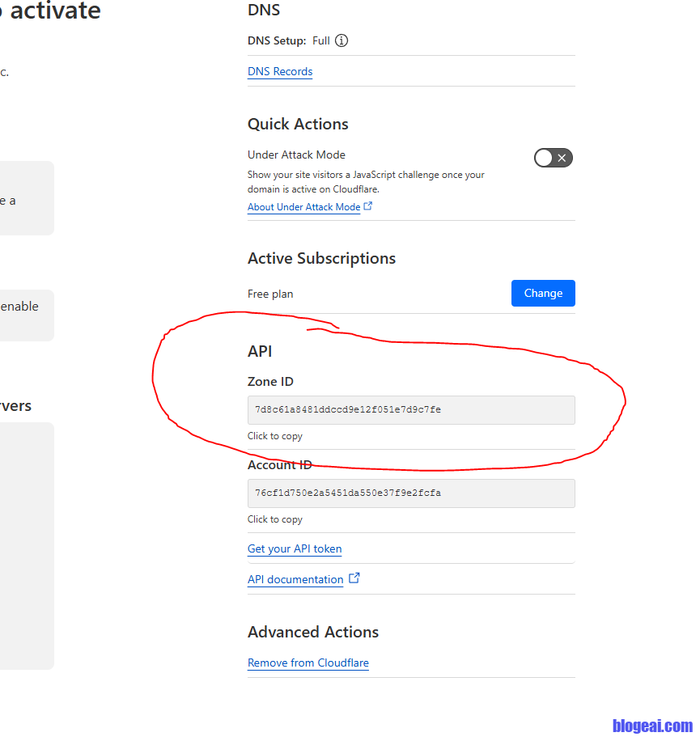
Task: Click the Under Attack Mode title text
Action: pyautogui.click(x=296, y=155)
